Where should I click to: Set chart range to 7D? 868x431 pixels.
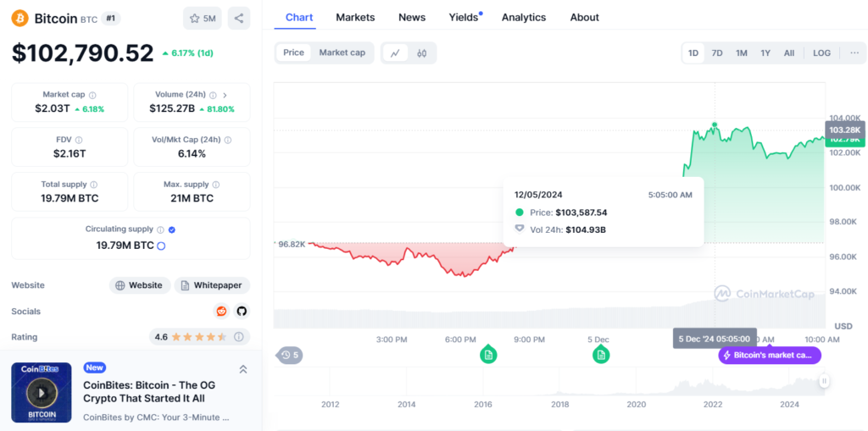[x=717, y=53]
